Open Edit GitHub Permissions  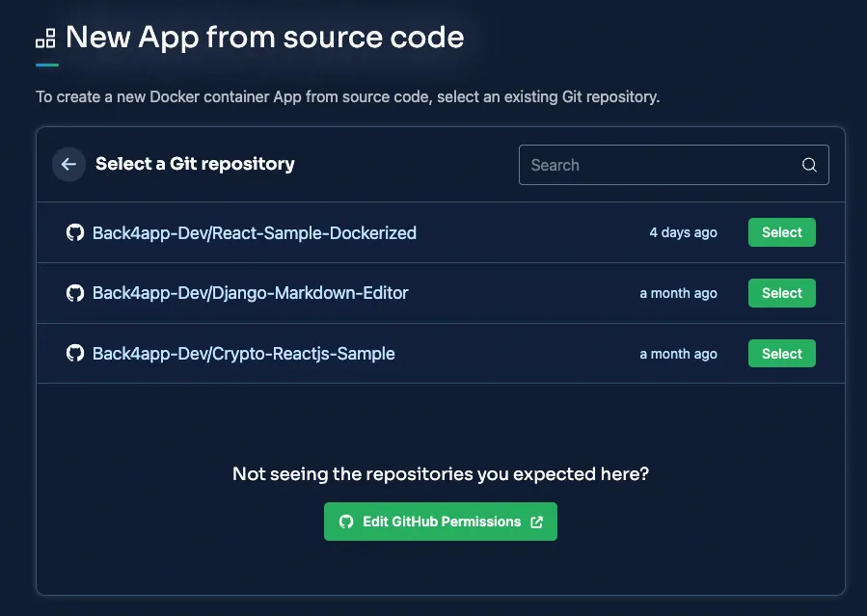[440, 522]
